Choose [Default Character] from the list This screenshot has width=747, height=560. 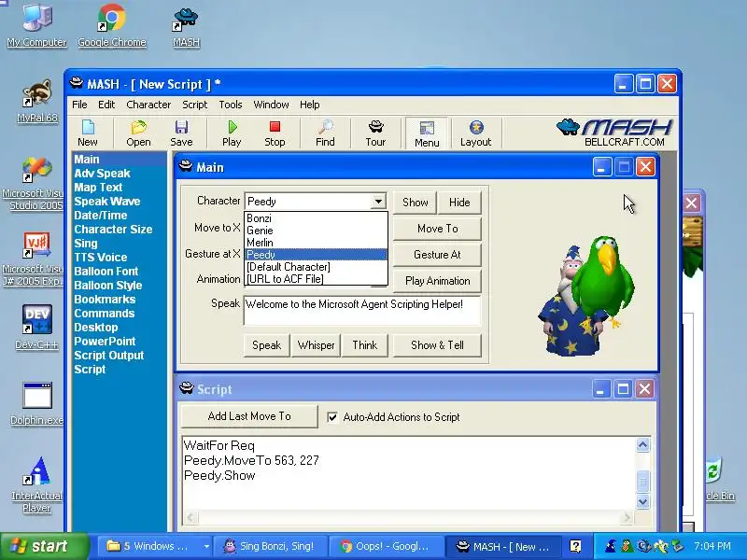click(x=316, y=267)
